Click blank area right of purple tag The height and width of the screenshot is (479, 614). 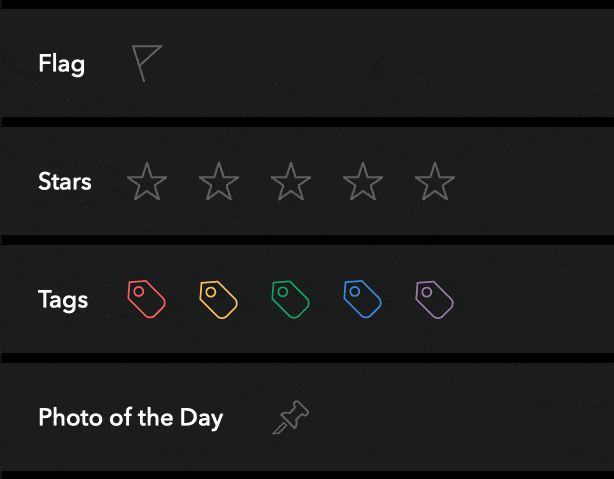535,299
